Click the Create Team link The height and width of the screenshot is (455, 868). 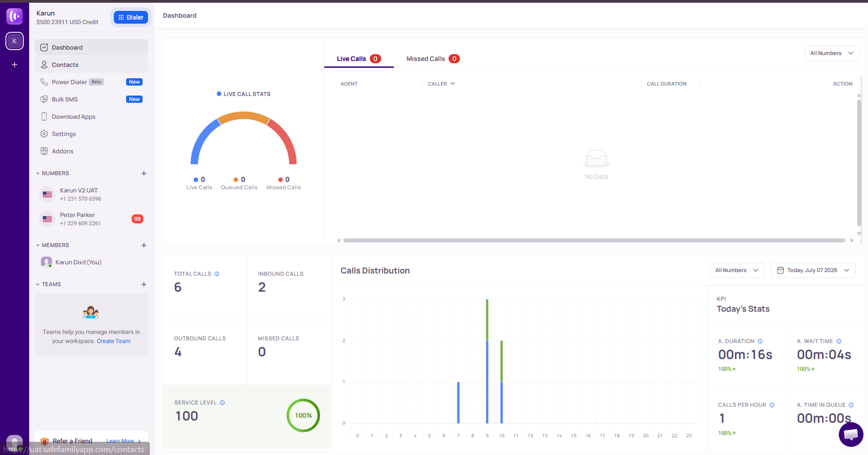tap(113, 341)
